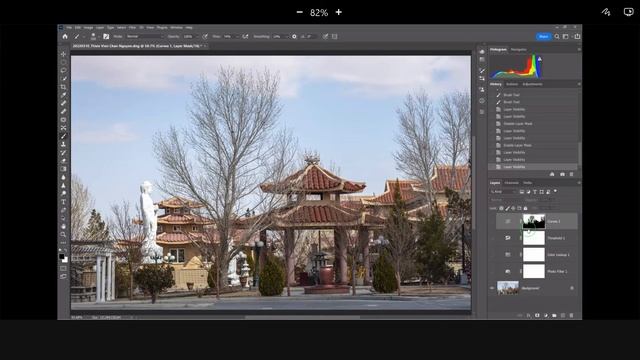Create a new group in Layers
Viewport: 640px width, 360px height.
tap(554, 316)
